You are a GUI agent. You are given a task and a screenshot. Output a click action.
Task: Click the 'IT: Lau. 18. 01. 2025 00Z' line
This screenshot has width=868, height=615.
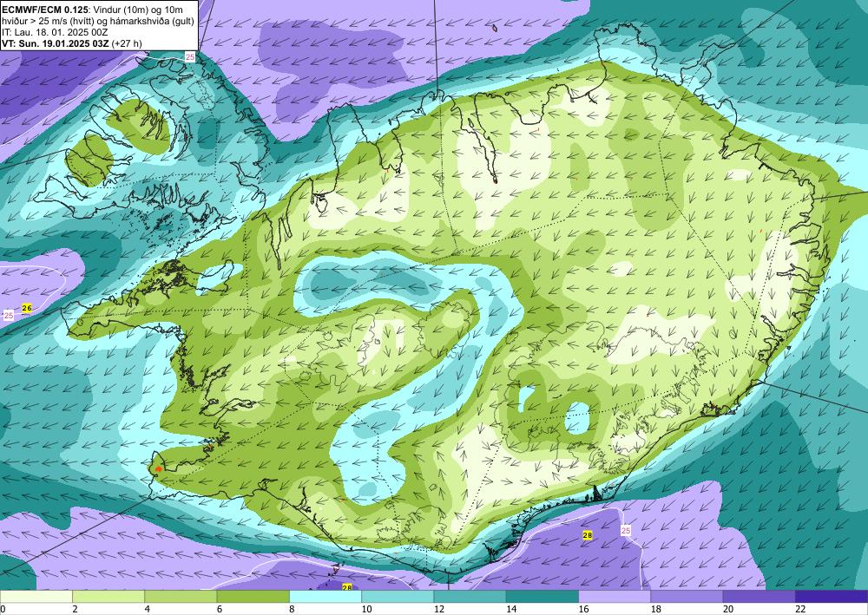coord(56,32)
